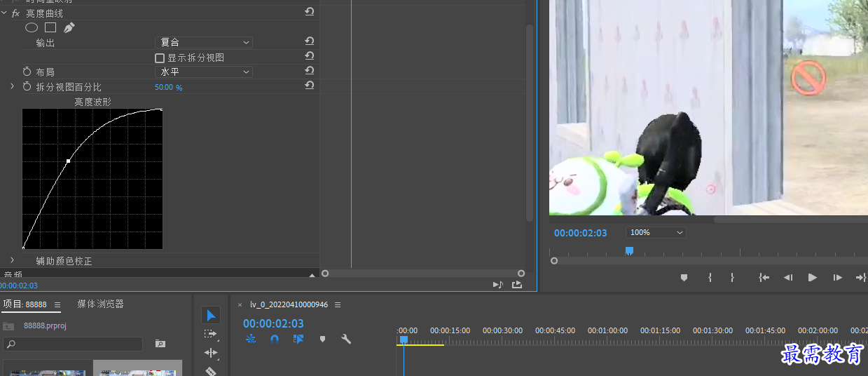Click the 88888.prproj project file name

[45, 326]
